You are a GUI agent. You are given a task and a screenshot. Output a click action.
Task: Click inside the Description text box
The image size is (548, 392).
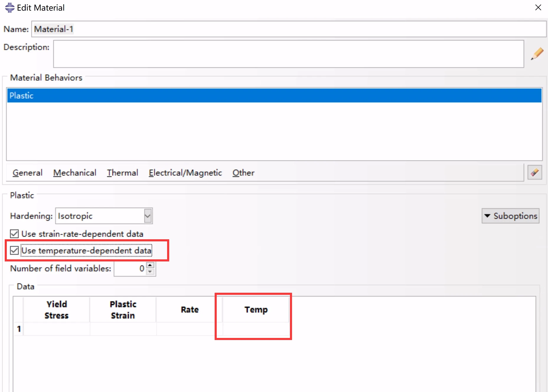288,54
